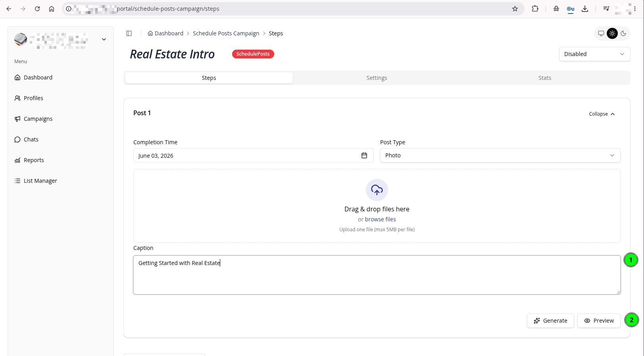The width and height of the screenshot is (644, 356).
Task: Switch to dark mode moon toggle
Action: (x=623, y=33)
